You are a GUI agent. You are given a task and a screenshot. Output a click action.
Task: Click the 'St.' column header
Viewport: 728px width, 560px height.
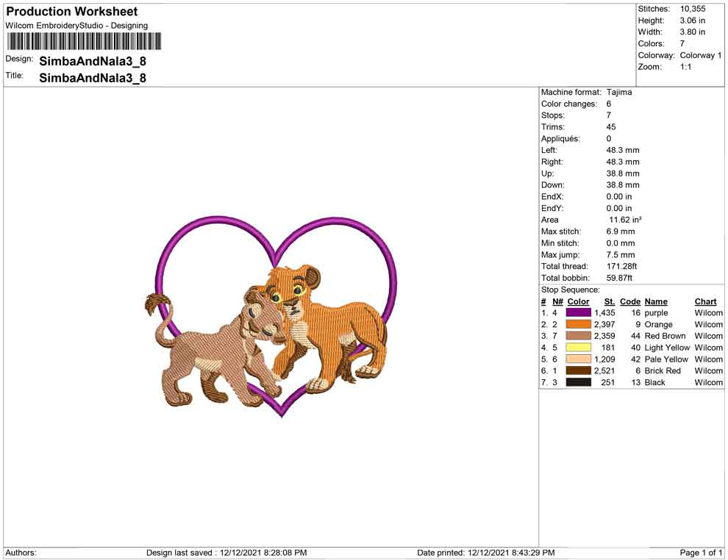click(x=609, y=301)
